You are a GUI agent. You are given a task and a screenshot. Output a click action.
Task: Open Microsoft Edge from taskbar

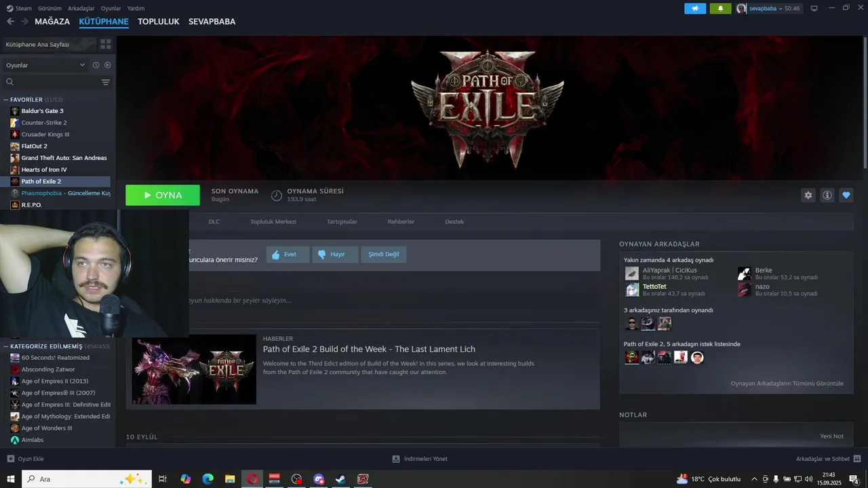pyautogui.click(x=208, y=479)
